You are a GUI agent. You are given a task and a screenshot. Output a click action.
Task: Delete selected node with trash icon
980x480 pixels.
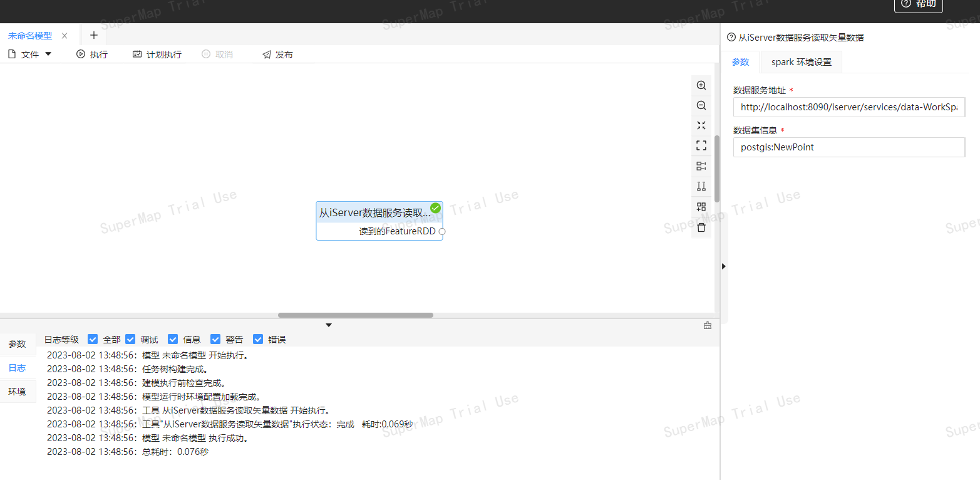pos(701,227)
